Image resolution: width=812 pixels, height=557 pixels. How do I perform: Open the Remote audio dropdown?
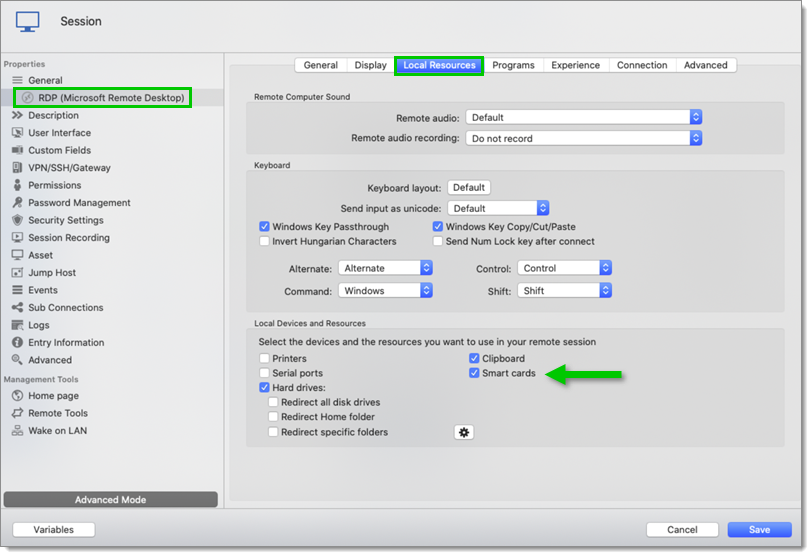click(x=584, y=118)
